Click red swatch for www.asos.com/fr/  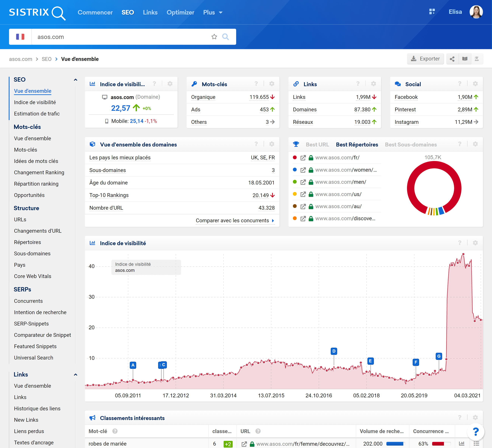click(295, 157)
